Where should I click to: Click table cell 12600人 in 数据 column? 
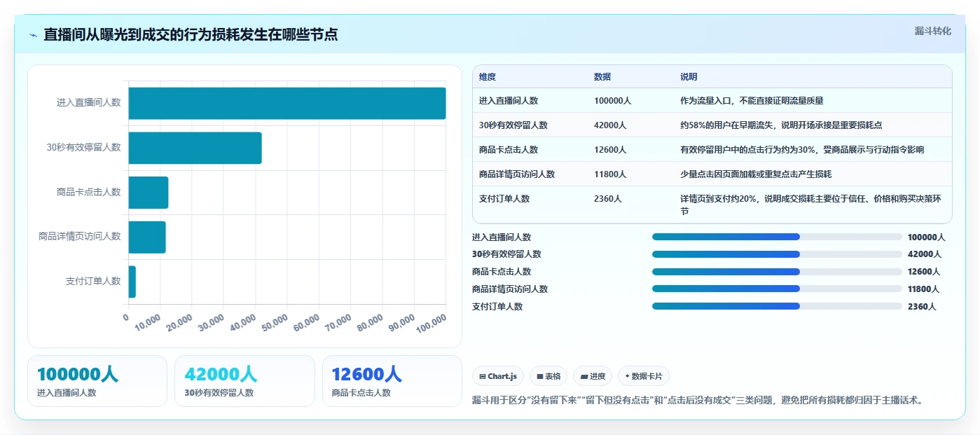611,150
